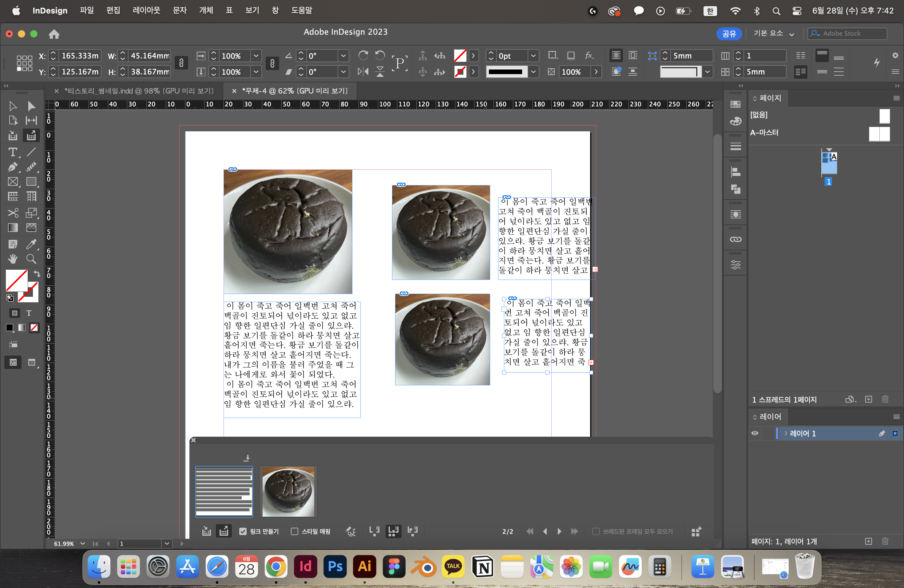Select the Selection tool arrow
The image size is (904, 588).
coord(13,106)
